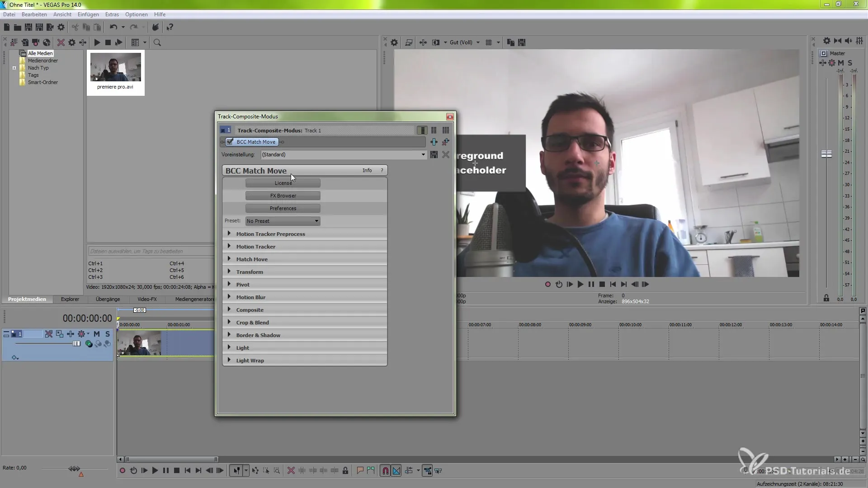Open preview quality Gut (Voll) dropdown

coord(465,42)
